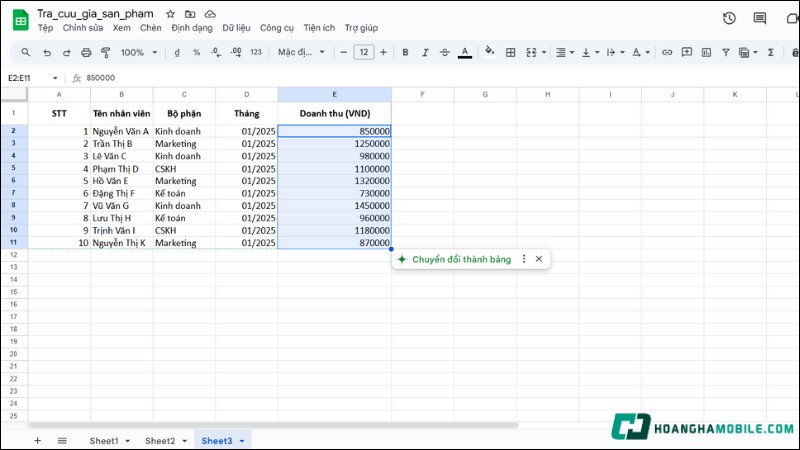The width and height of the screenshot is (800, 450).
Task: Insert a link
Action: (x=667, y=52)
